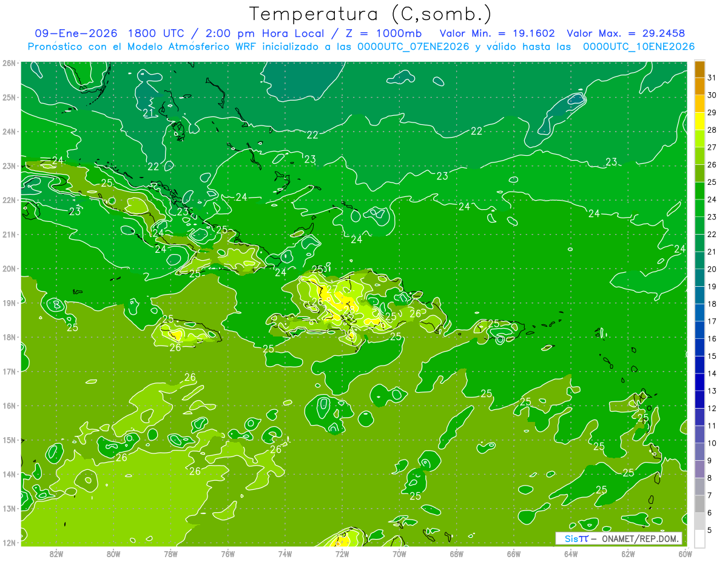Screen dimensions: 728x562
Task: Click legend value '15'
Action: (712, 356)
